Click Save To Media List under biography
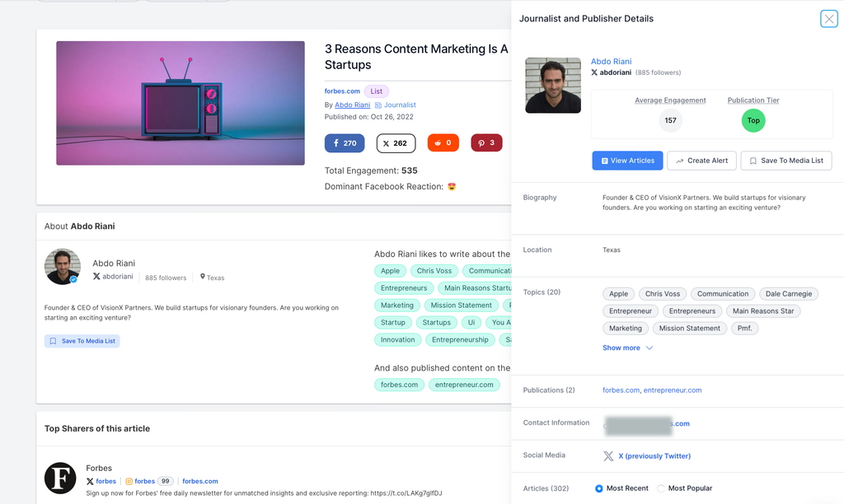The width and height of the screenshot is (844, 504). pyautogui.click(x=82, y=341)
